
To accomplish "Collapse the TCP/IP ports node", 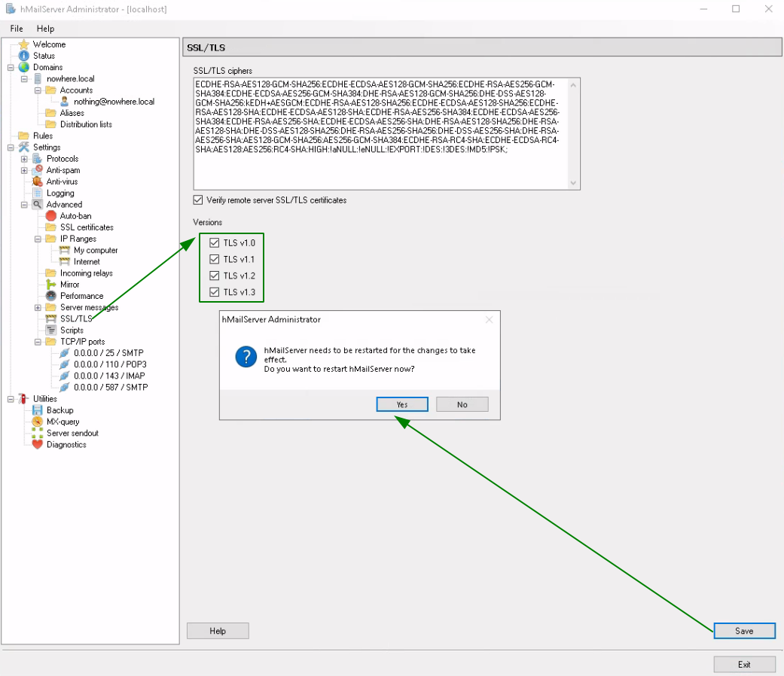I will [x=38, y=342].
